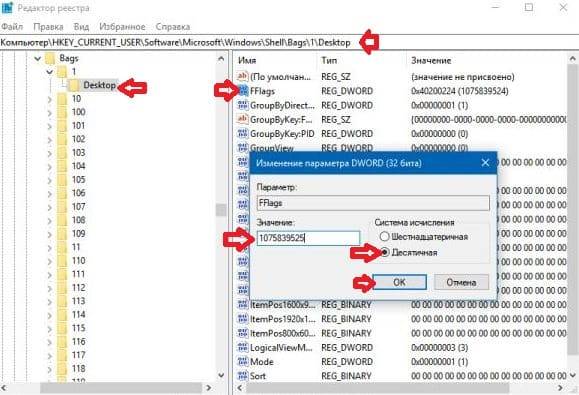Select the FFlags value name
579x395 pixels.
263,91
